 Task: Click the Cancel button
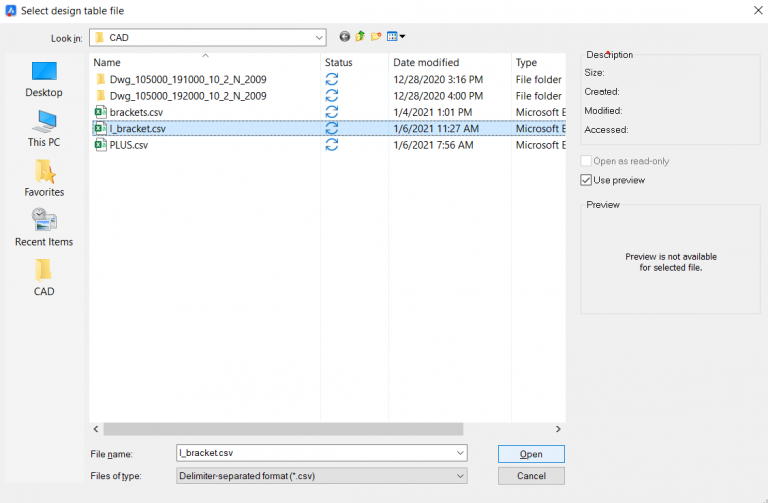[x=531, y=476]
